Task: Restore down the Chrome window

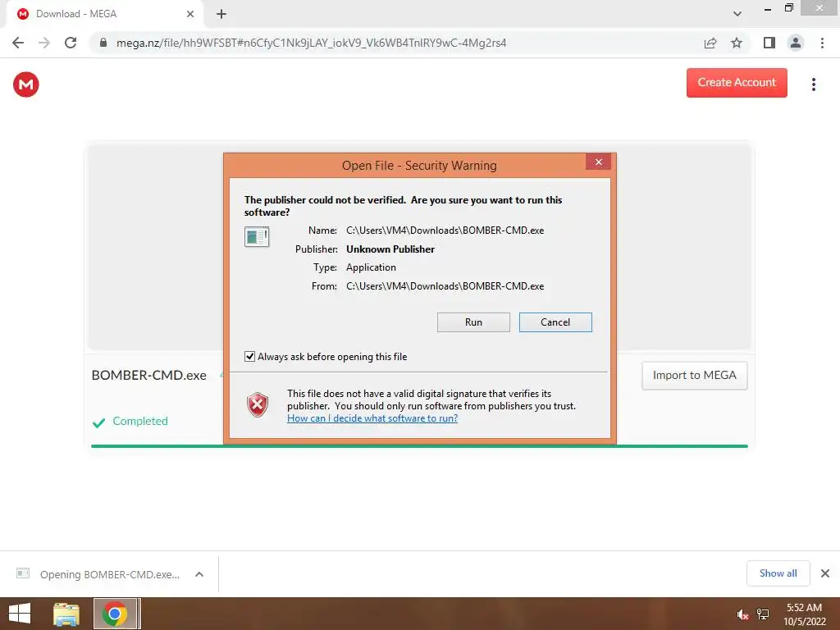Action: pos(788,7)
